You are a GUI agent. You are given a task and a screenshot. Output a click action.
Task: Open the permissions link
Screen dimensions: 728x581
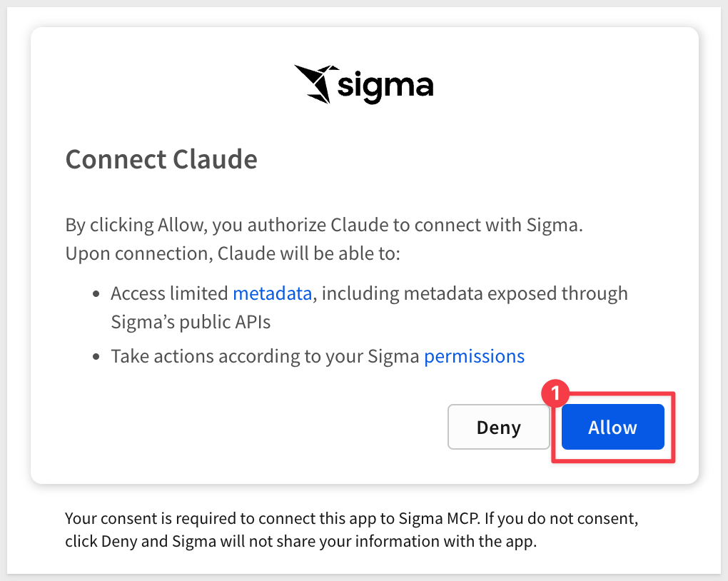(x=474, y=356)
